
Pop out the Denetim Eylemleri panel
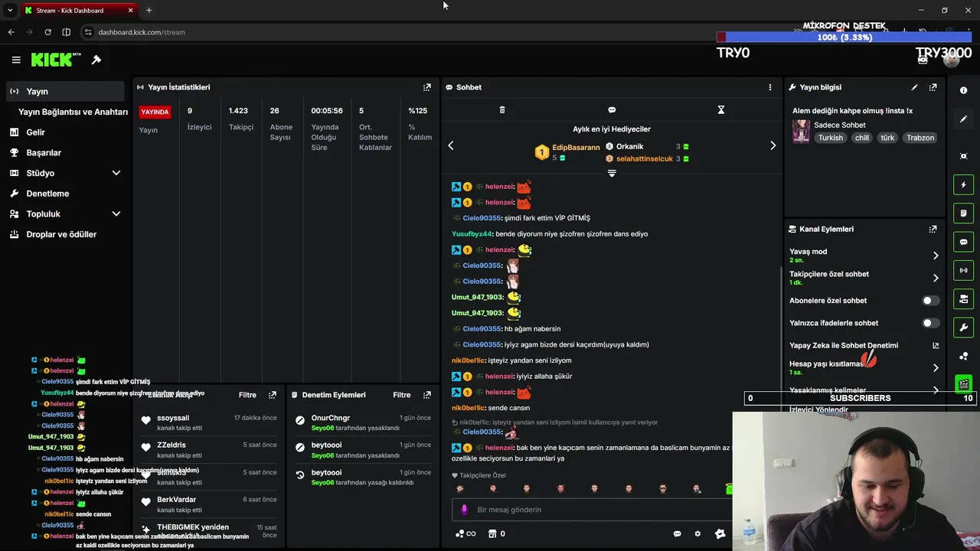[427, 395]
